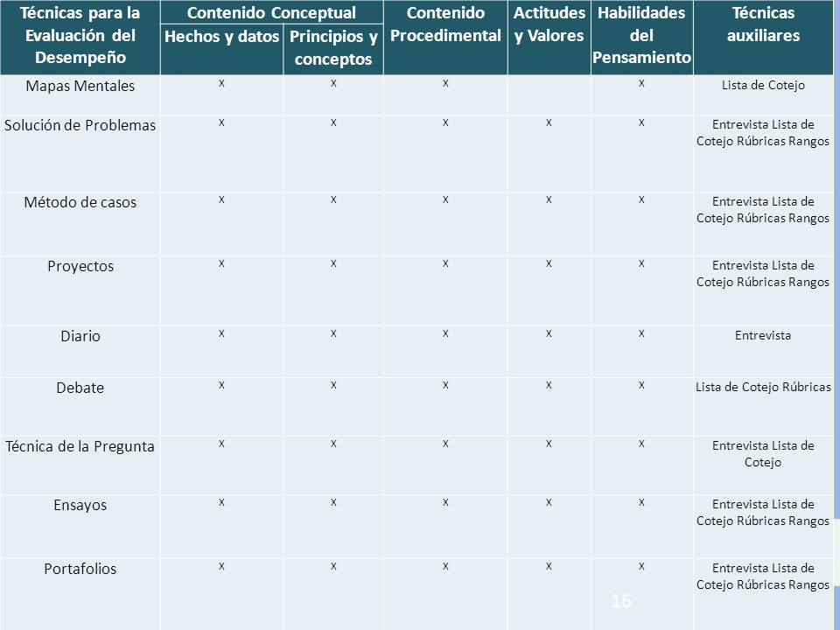Click 'Lista de Cotejo' in Mapas Mentales row
This screenshot has height=630, width=840.
tap(763, 85)
